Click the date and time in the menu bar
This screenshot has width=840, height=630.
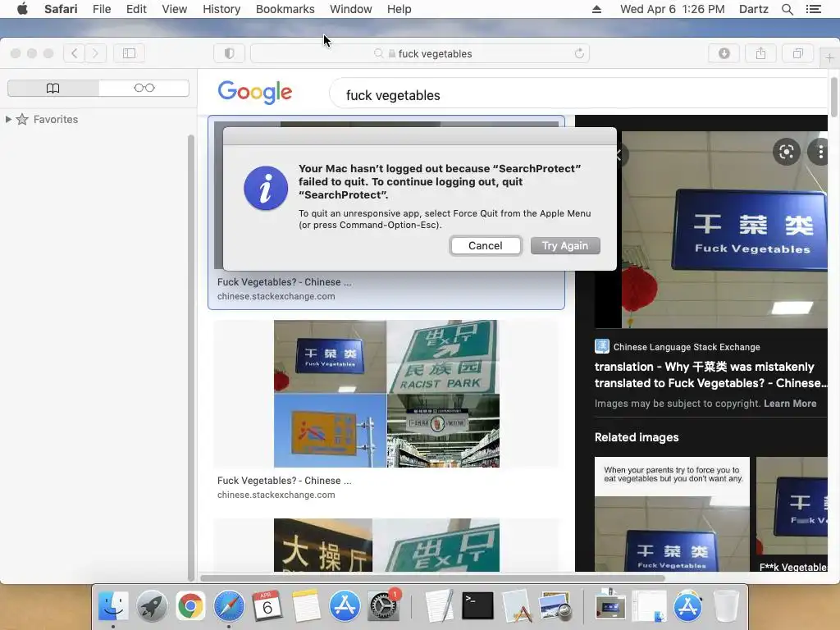(x=673, y=9)
